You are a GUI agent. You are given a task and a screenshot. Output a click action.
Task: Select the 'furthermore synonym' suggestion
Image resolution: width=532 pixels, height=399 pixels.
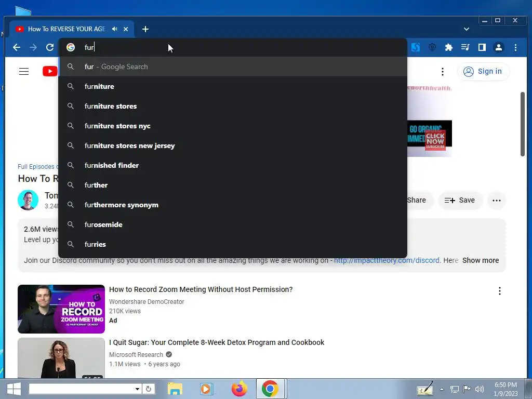[233, 205]
